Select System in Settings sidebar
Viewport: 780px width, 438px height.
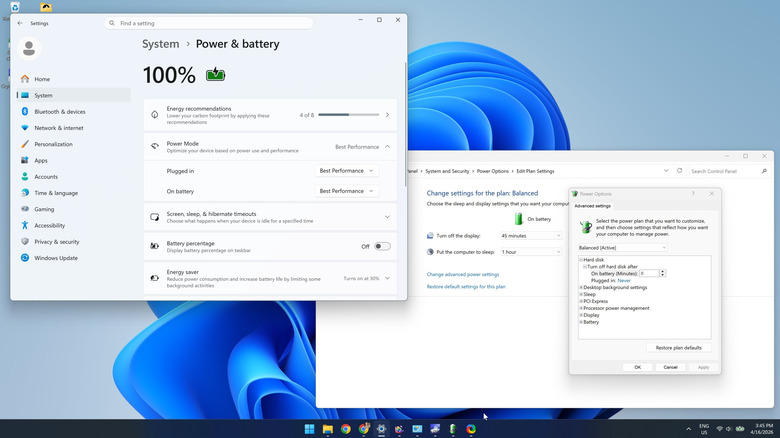coord(74,95)
